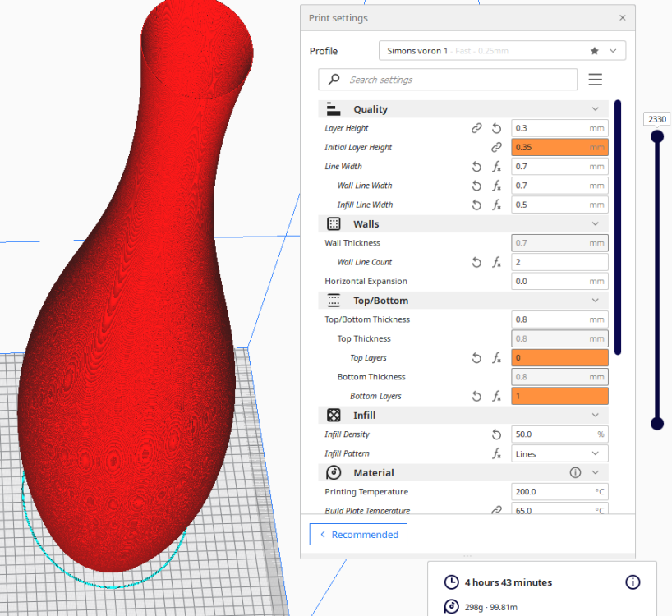Viewport: 672px width, 616px height.
Task: Reset the Layer Height value
Action: tap(496, 128)
